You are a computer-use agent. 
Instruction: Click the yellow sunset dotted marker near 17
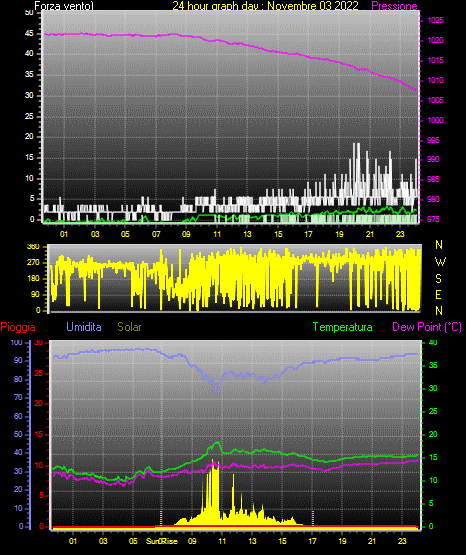click(x=312, y=518)
